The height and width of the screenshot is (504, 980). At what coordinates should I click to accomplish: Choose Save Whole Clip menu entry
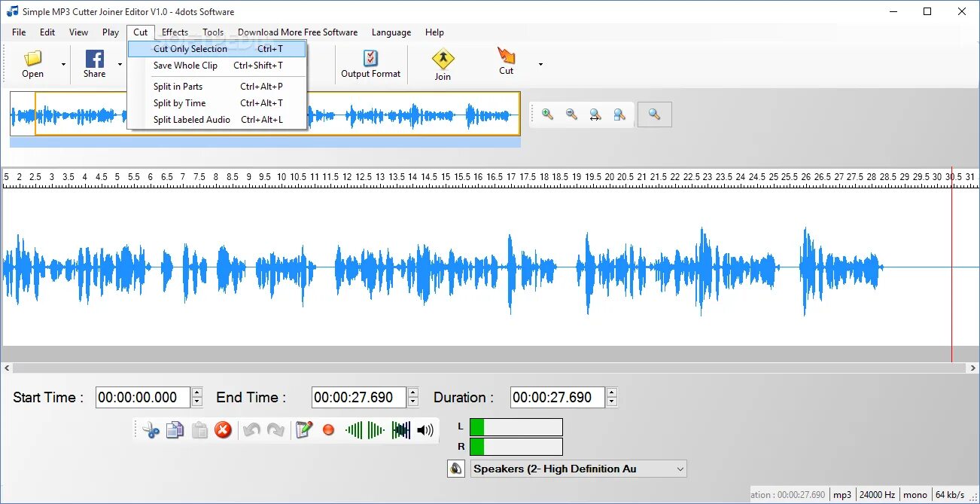pyautogui.click(x=217, y=66)
